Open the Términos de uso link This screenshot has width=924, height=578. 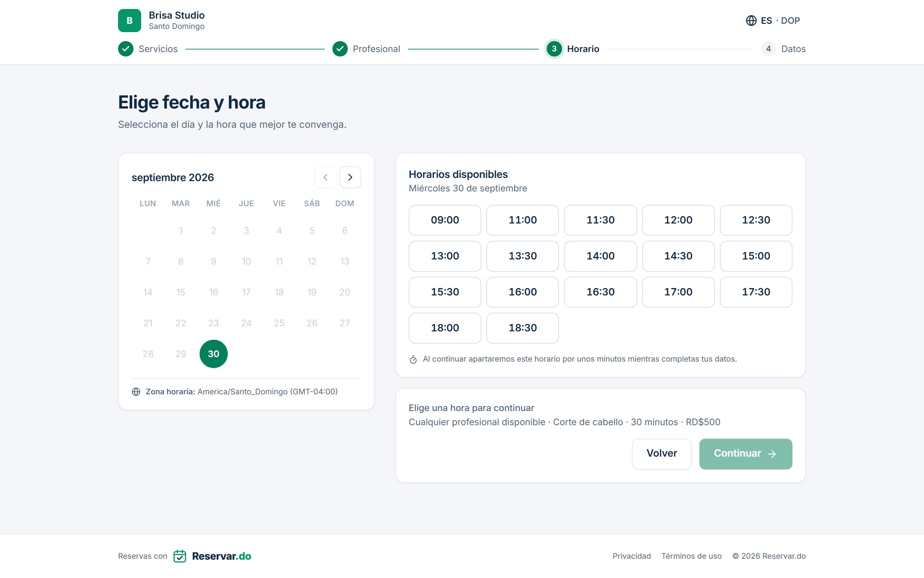click(x=691, y=556)
